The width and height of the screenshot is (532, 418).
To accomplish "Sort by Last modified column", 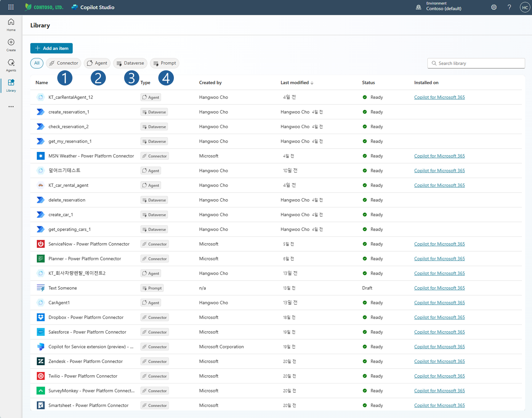I will point(297,82).
